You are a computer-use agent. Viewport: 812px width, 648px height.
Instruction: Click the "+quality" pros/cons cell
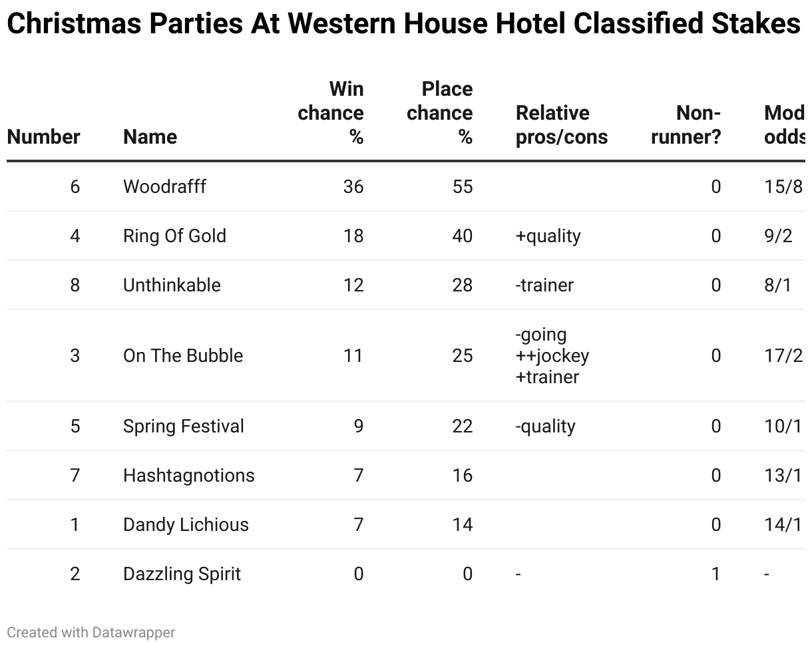[x=548, y=236]
